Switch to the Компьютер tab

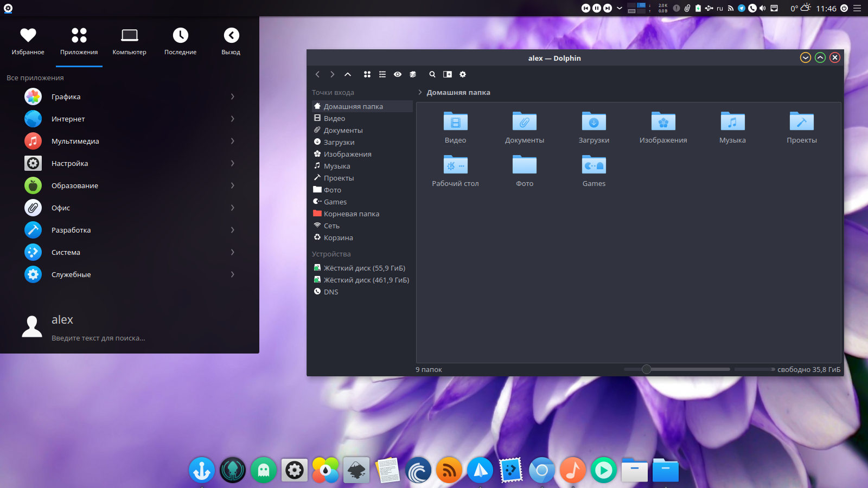pos(129,41)
